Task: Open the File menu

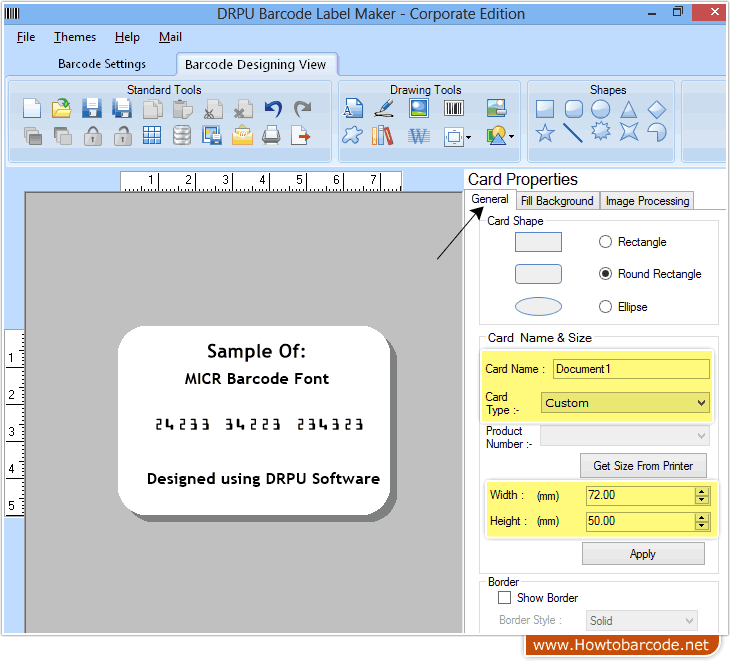Action: click(26, 37)
